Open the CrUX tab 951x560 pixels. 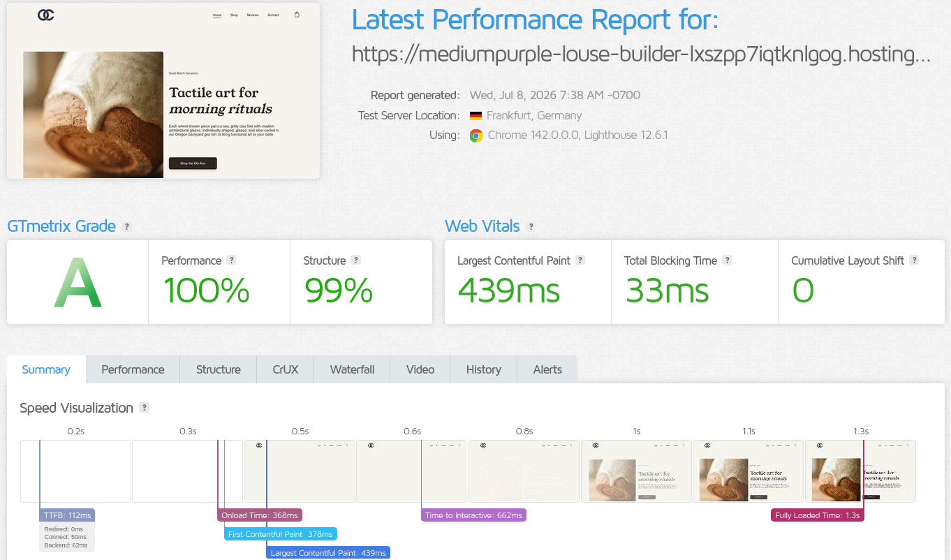tap(286, 369)
